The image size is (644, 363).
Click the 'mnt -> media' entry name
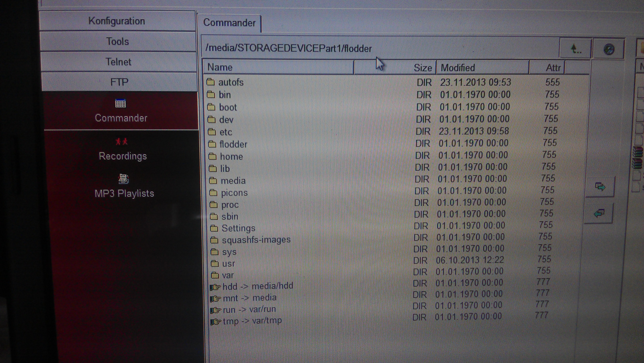tap(250, 298)
